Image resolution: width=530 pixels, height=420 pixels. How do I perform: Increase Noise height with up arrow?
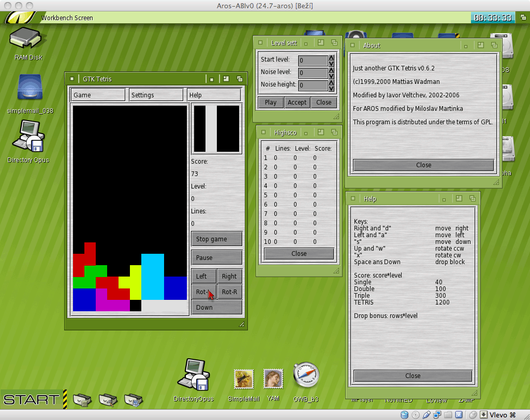(332, 83)
